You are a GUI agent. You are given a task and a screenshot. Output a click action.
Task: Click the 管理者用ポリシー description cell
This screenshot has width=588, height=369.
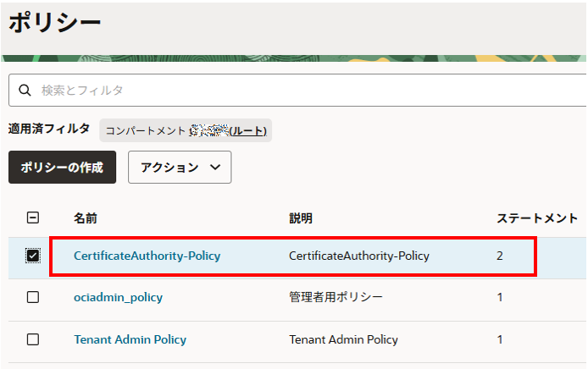336,297
